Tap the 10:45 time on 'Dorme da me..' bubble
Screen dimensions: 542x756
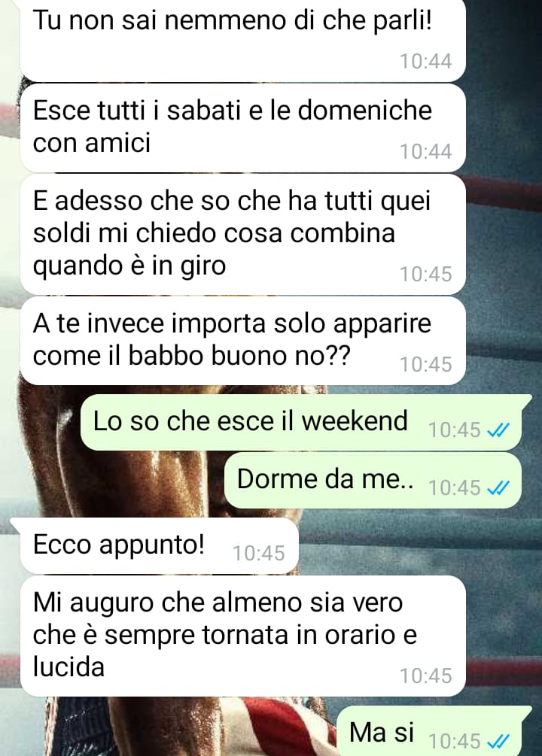(x=455, y=488)
